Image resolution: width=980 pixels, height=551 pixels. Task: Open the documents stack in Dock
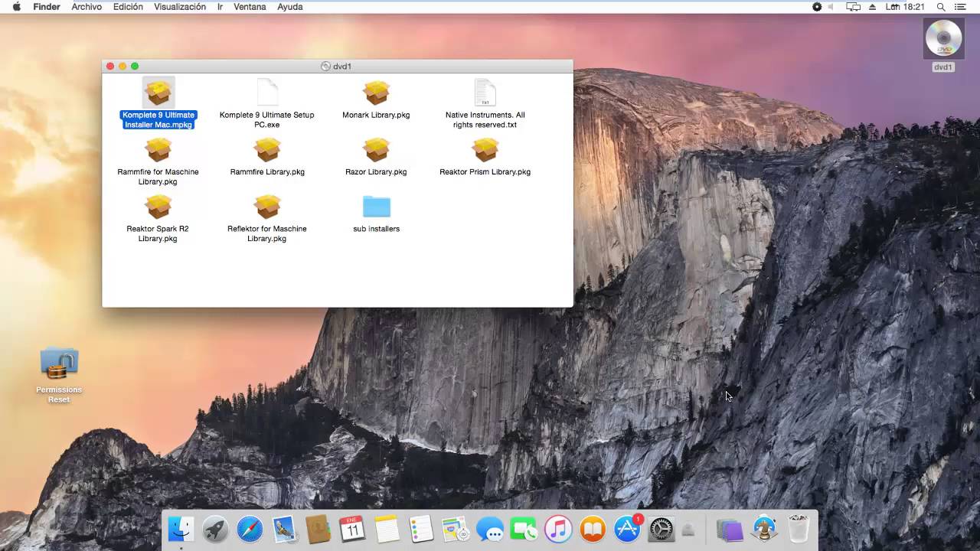click(730, 529)
